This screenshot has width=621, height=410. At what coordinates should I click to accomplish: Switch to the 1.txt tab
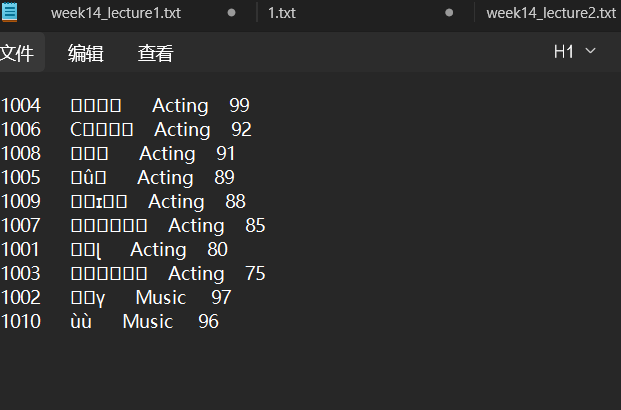point(281,13)
